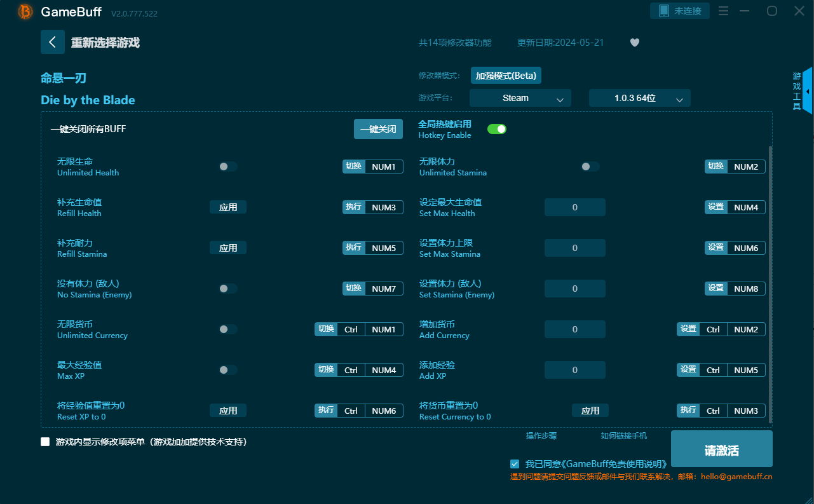The image size is (814, 504).
Task: Click 一键关闭 to disable all buffs
Action: point(379,129)
